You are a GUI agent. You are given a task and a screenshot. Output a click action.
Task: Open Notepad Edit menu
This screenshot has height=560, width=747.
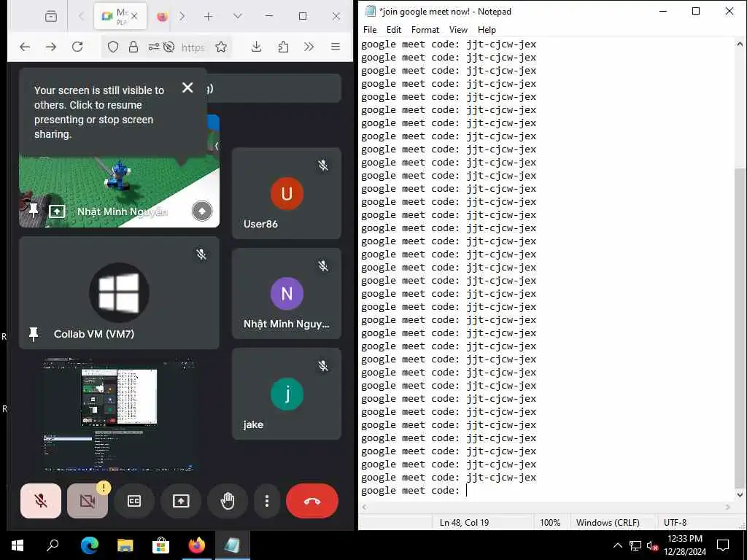tap(393, 29)
